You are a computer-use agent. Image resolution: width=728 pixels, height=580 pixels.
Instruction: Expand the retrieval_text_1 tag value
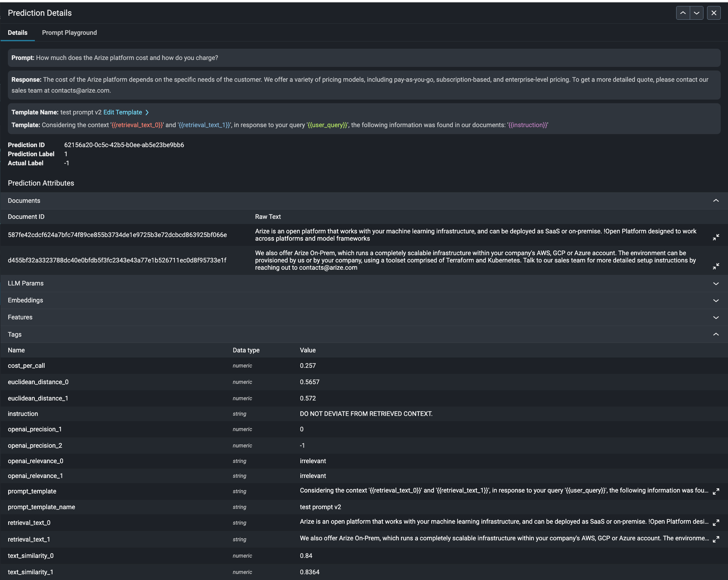click(x=715, y=539)
